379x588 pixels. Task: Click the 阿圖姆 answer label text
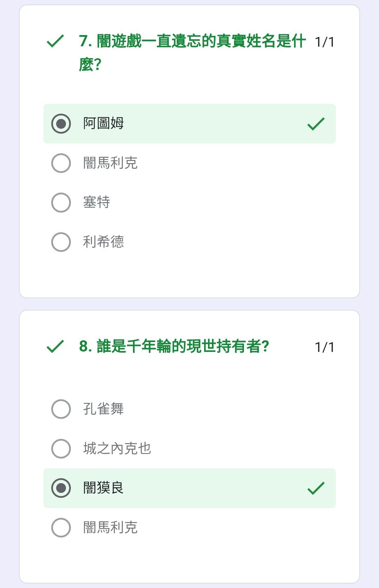[x=104, y=123]
